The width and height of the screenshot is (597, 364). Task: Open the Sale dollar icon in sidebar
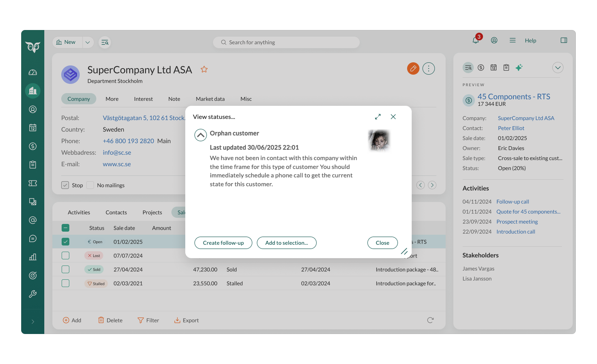pyautogui.click(x=33, y=146)
